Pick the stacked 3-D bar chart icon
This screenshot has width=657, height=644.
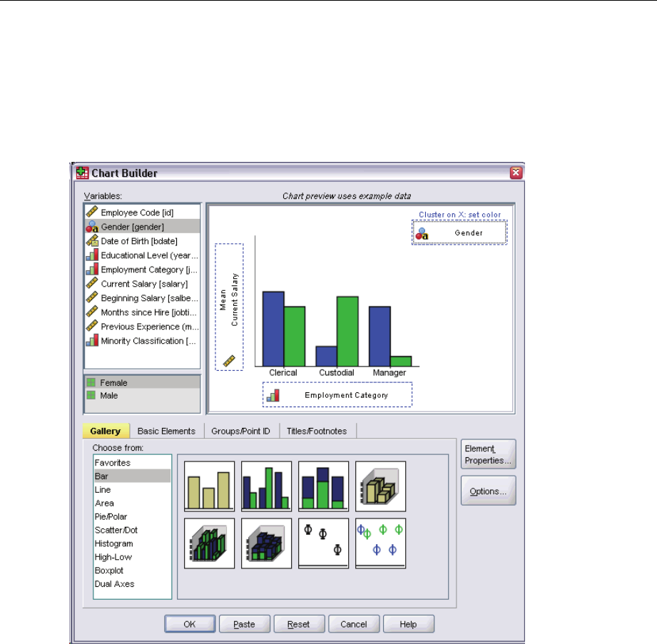[266, 543]
